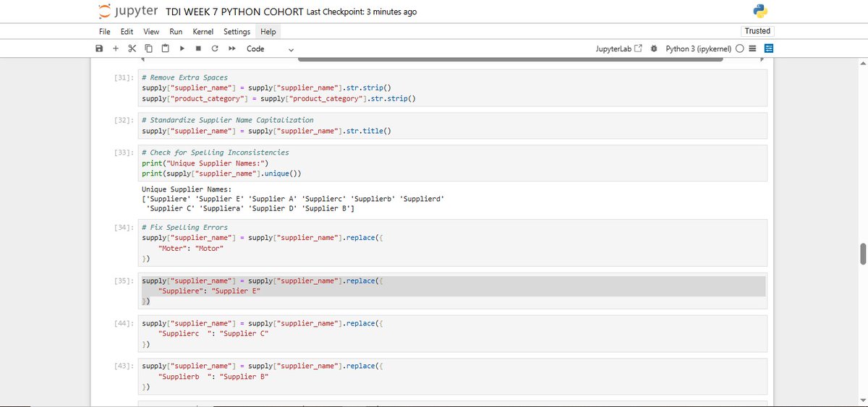Screen dimensions: 868x407
Task: Restart the kernel with the circular arrow icon
Action: point(215,48)
